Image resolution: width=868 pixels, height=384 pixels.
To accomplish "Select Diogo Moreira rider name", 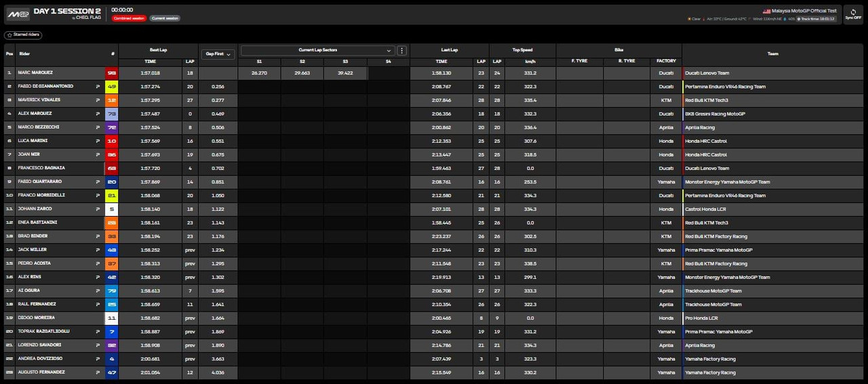I will [36, 318].
